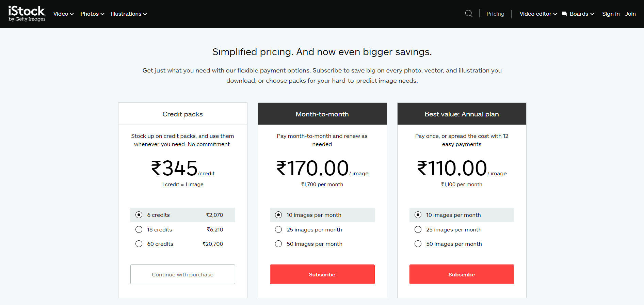Select the 60 credits pack

[x=139, y=244]
